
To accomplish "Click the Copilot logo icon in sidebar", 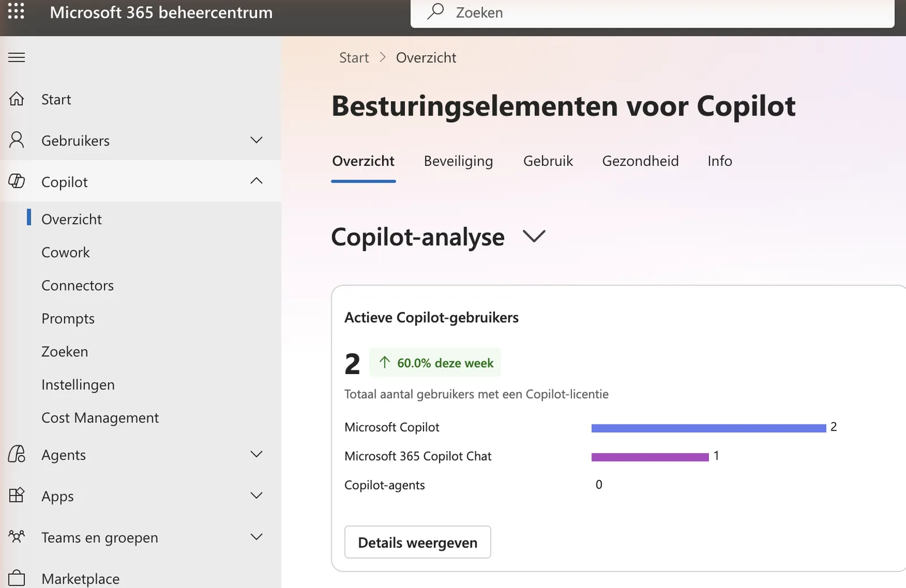I will coord(16,181).
